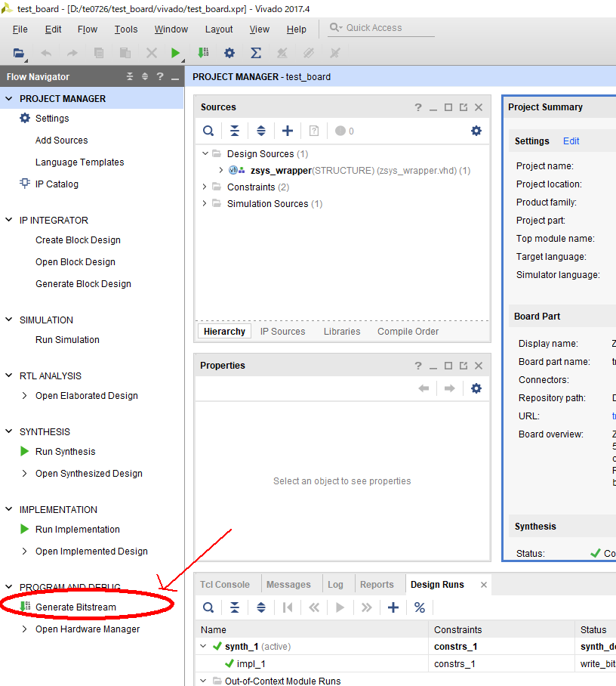Select the zsys_wrapper design source
Viewport: 616px width, 686px height.
point(280,170)
